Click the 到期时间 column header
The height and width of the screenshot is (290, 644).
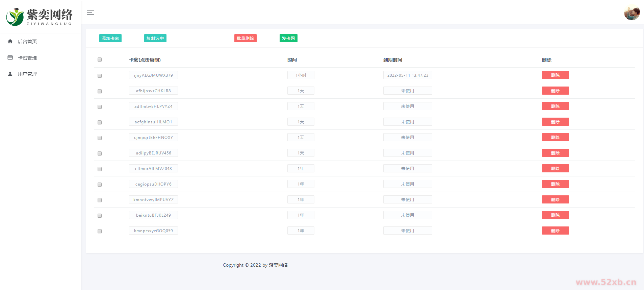coord(393,60)
